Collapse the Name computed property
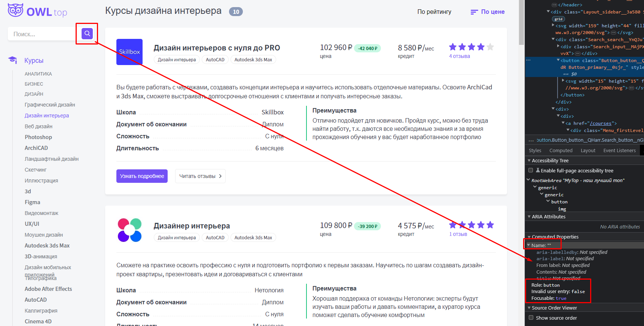This screenshot has height=326, width=644. tap(528, 245)
